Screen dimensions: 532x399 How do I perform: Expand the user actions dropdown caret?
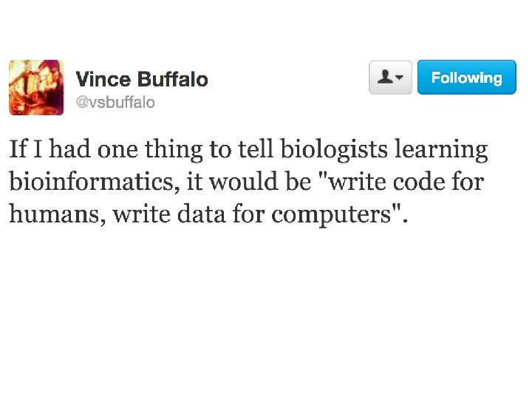400,78
